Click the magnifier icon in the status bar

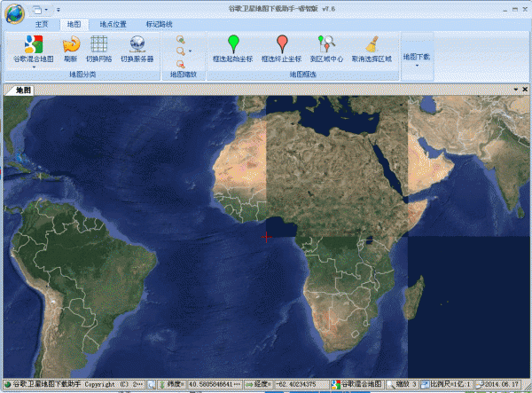(x=152, y=385)
